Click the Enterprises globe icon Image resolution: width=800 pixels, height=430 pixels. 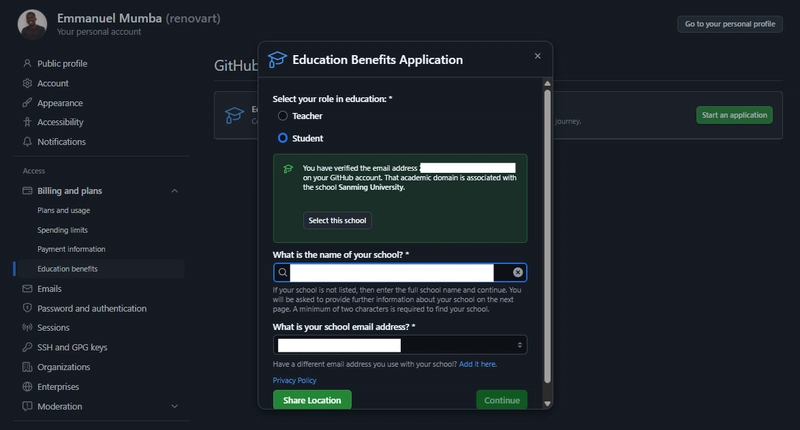27,387
